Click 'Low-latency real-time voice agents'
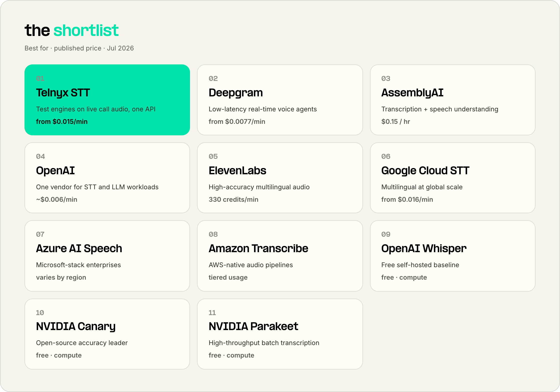The width and height of the screenshot is (560, 392). [263, 109]
